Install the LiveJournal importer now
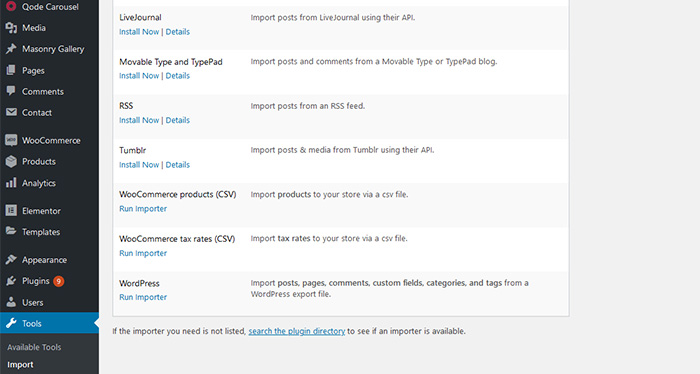 [139, 32]
